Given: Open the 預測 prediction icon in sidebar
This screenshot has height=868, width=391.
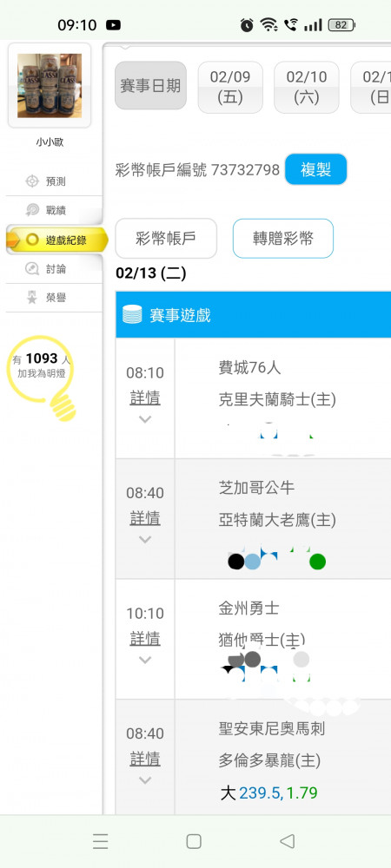Looking at the screenshot, I should (33, 181).
